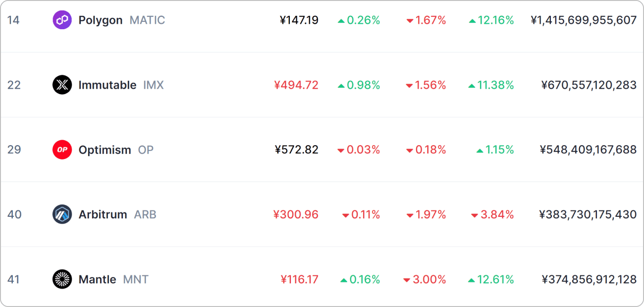Open the Optimism coin name link

105,150
